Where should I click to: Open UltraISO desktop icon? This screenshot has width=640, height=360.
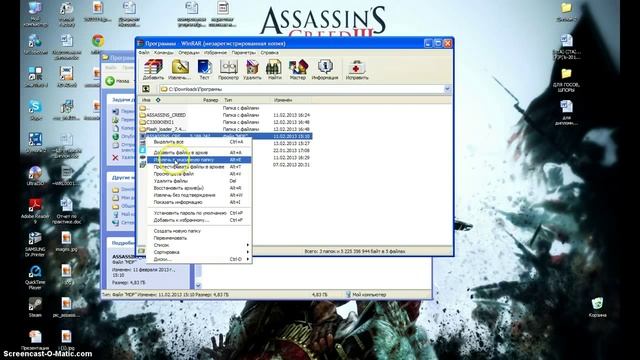pos(35,176)
